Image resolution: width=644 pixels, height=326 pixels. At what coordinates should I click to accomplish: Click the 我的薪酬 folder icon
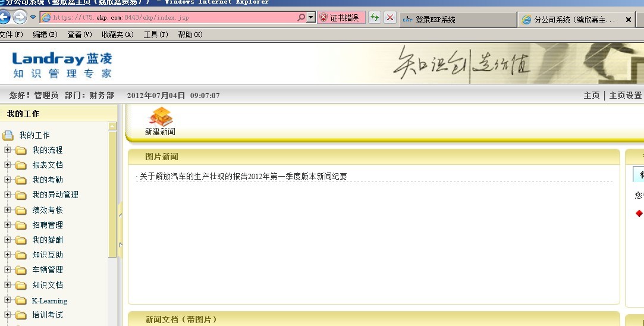pyautogui.click(x=21, y=240)
